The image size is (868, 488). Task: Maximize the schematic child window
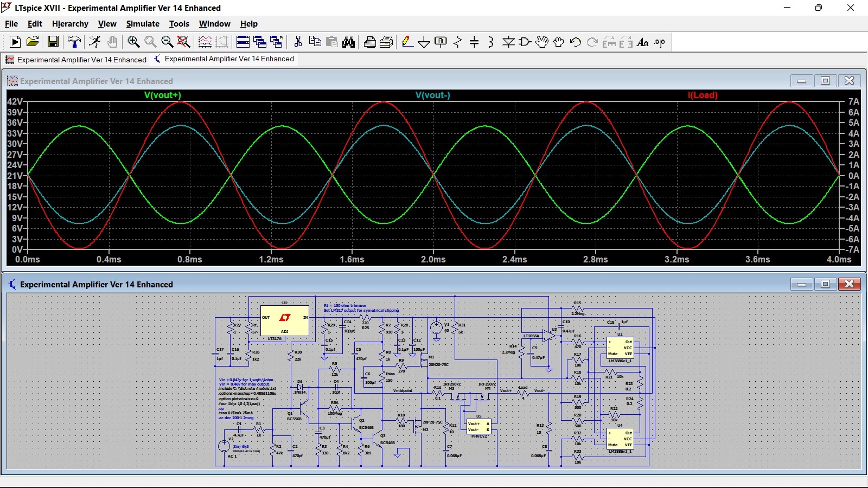pos(826,284)
